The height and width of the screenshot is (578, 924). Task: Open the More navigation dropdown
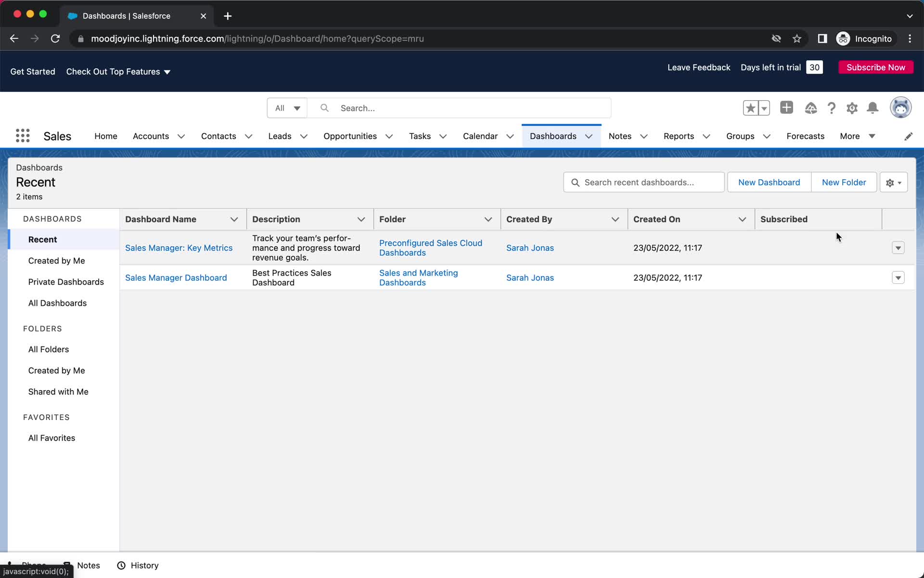(858, 136)
